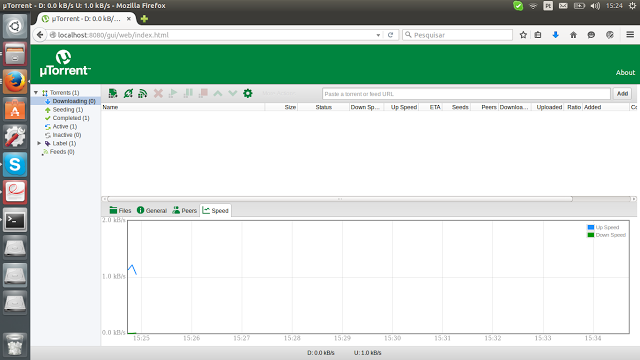This screenshot has width=640, height=360.
Task: Click the Add button next to URL field
Action: pos(622,93)
